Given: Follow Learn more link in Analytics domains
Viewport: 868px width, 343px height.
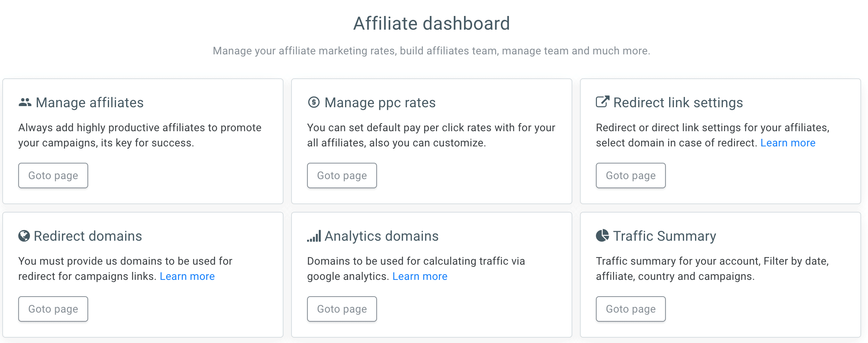Looking at the screenshot, I should (x=420, y=276).
